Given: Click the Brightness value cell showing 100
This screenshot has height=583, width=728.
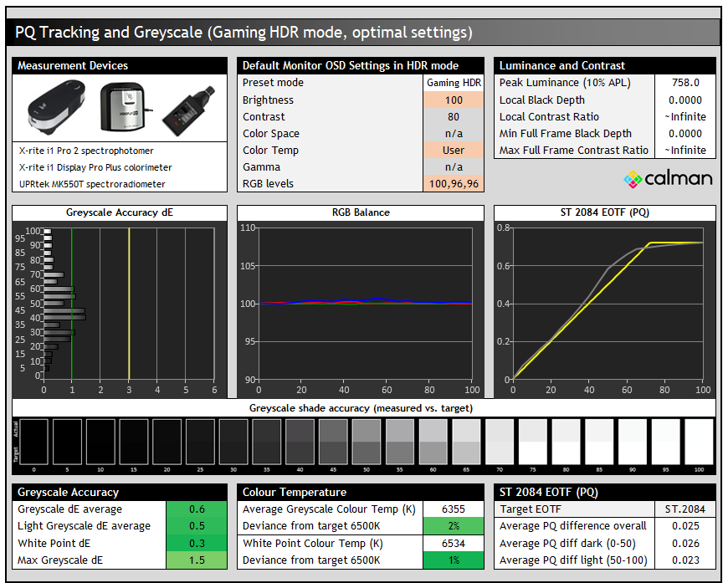Looking at the screenshot, I should (454, 100).
